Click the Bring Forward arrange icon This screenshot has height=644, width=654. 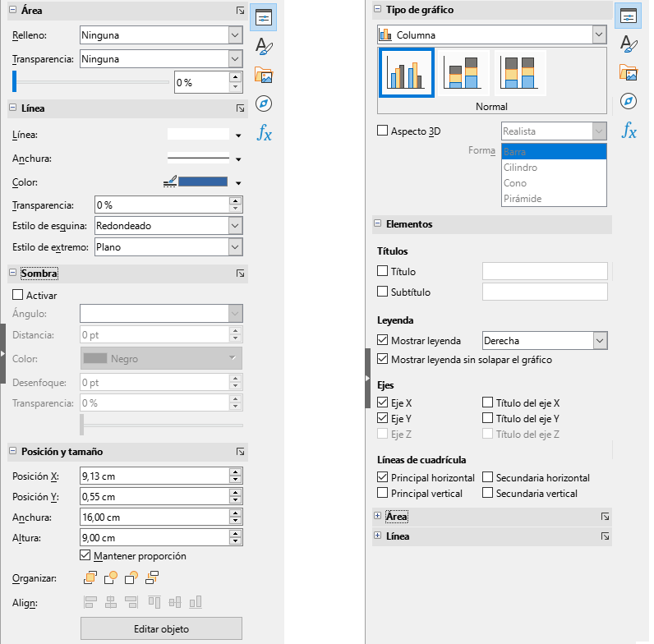tap(110, 578)
